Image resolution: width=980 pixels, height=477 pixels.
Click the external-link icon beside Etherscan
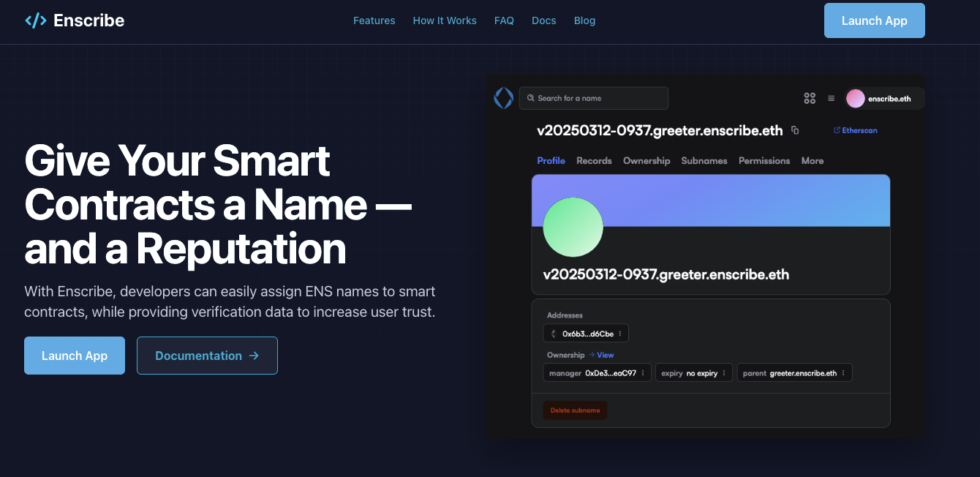click(x=837, y=130)
